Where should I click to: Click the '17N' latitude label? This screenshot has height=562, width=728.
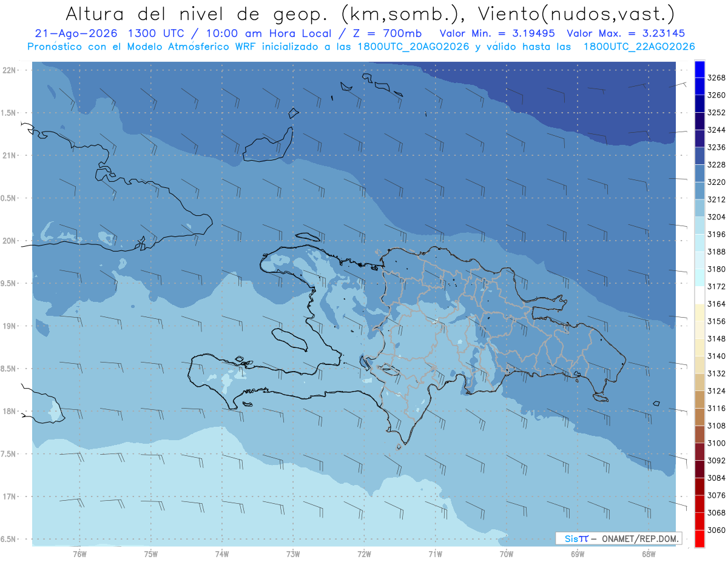point(10,497)
